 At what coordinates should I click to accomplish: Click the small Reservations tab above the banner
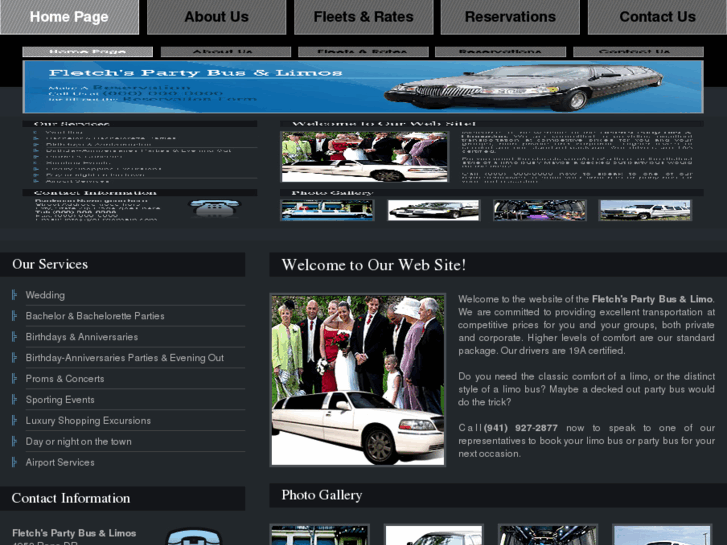tap(500, 51)
